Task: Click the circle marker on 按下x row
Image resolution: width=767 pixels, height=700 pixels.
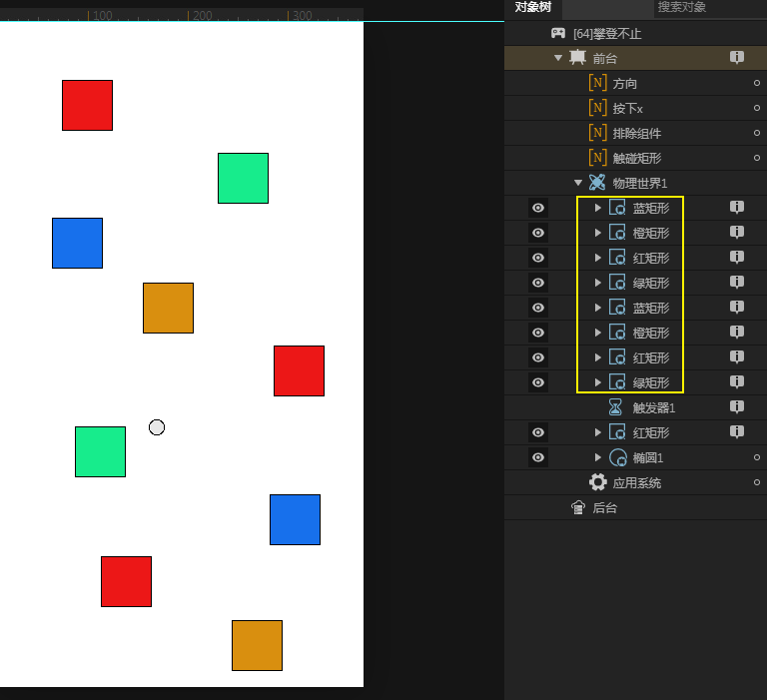Action: pyautogui.click(x=757, y=108)
